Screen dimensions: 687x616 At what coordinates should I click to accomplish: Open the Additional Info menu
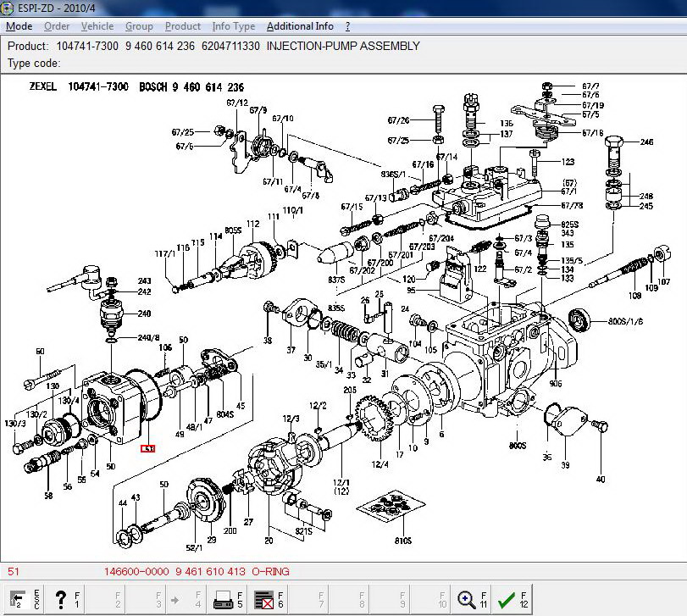[300, 26]
